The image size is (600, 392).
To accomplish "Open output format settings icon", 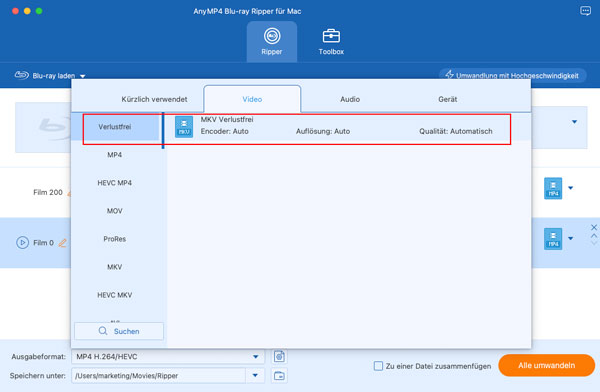I will click(279, 357).
